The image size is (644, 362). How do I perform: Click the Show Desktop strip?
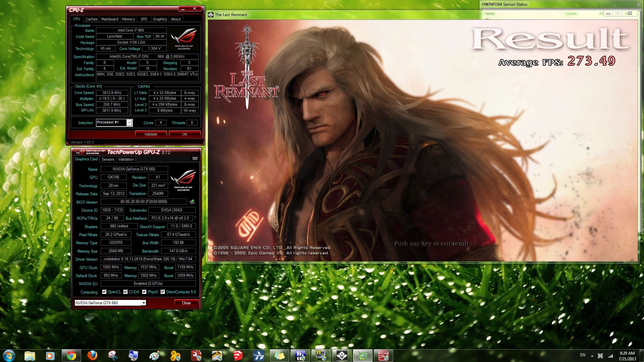click(x=641, y=356)
